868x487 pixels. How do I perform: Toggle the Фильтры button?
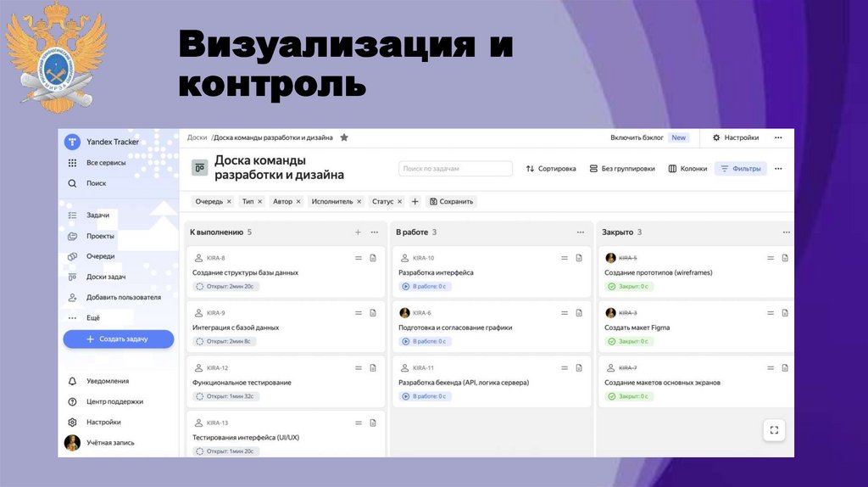pos(741,169)
